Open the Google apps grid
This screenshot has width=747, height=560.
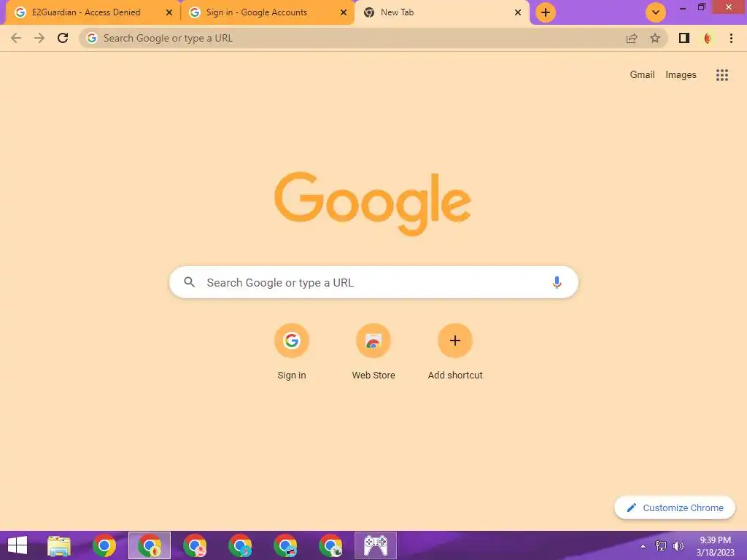click(721, 75)
